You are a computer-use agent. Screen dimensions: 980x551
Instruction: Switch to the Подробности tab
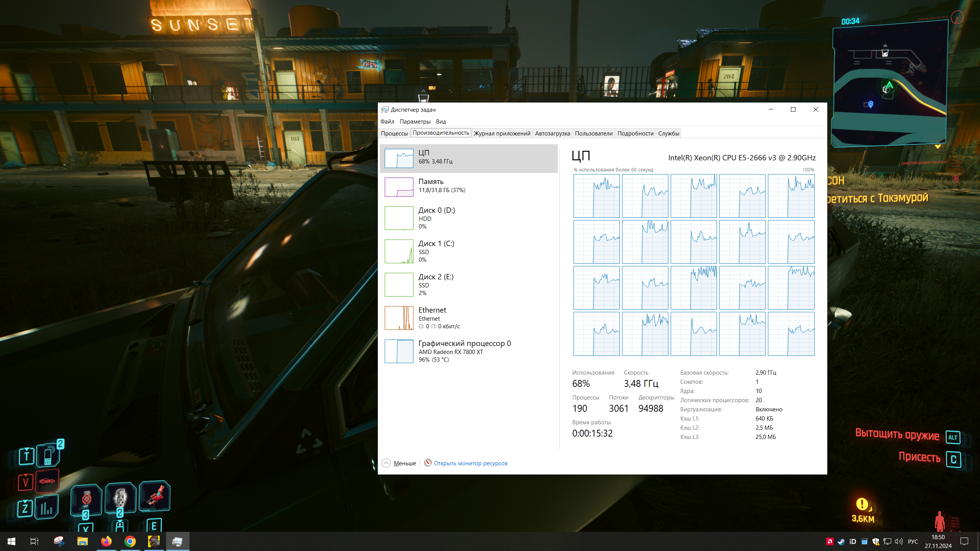coord(635,133)
